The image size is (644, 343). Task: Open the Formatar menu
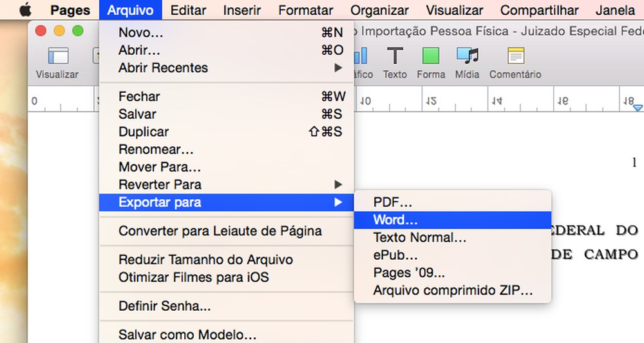click(x=305, y=10)
